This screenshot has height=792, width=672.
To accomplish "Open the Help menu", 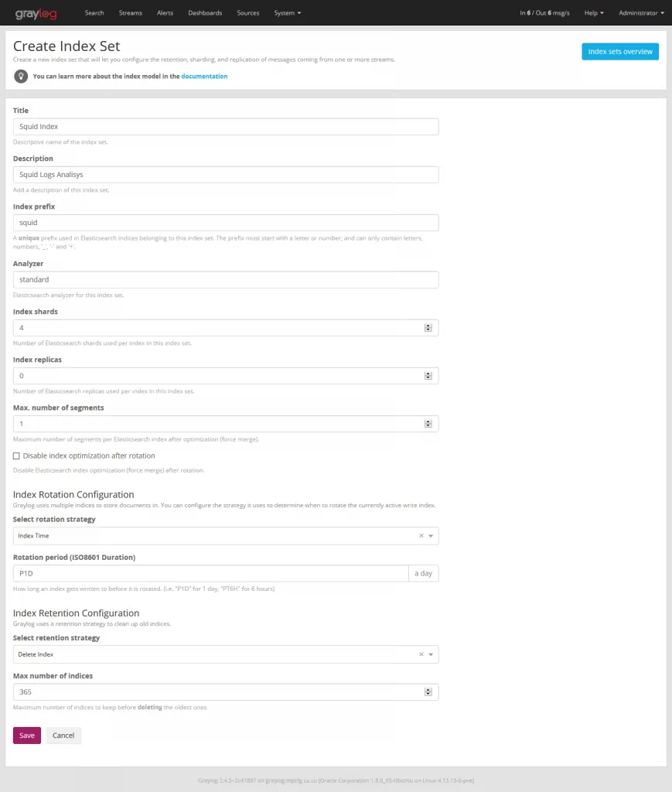I will click(x=594, y=13).
